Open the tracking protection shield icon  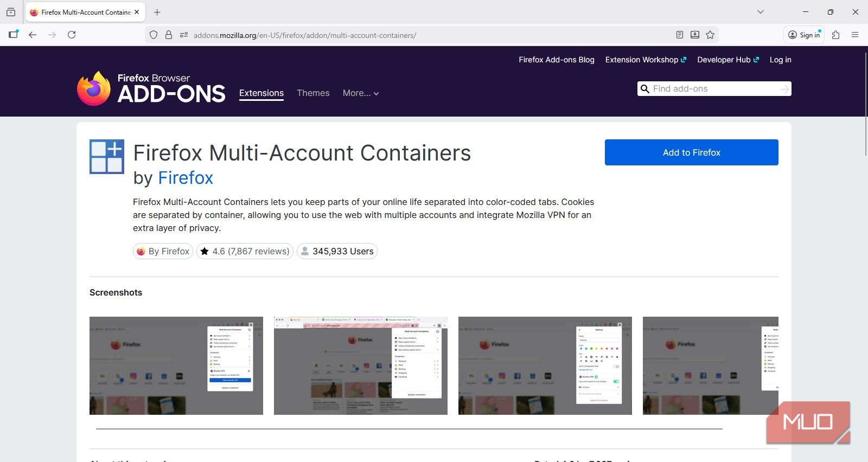(154, 35)
